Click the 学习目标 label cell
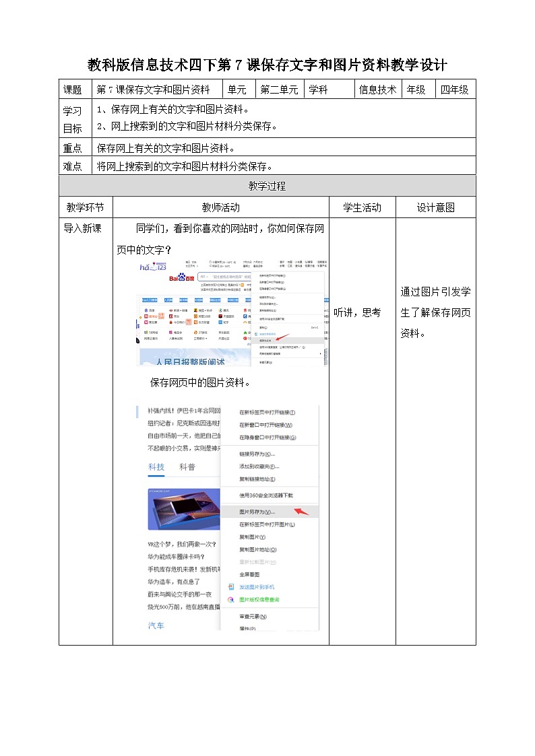 pos(75,118)
